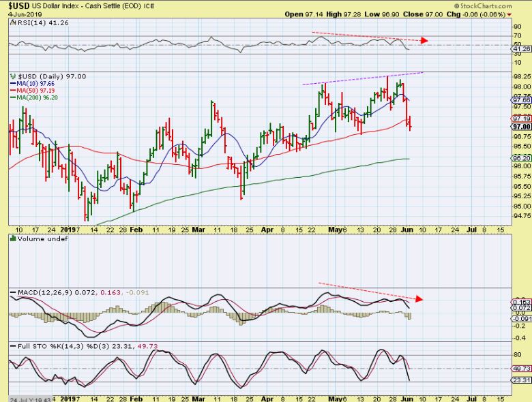The width and height of the screenshot is (532, 402).
Task: Click the 'MACD(12,26,9) 0.072' panel label
Action: pos(57,292)
